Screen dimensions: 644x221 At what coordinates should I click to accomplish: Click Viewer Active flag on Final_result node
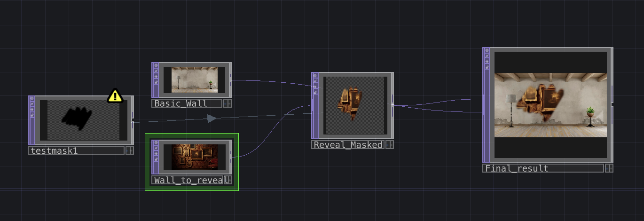coord(487,50)
